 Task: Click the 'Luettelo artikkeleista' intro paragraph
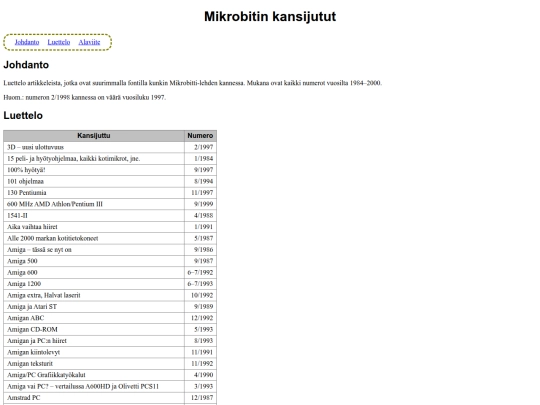[193, 83]
